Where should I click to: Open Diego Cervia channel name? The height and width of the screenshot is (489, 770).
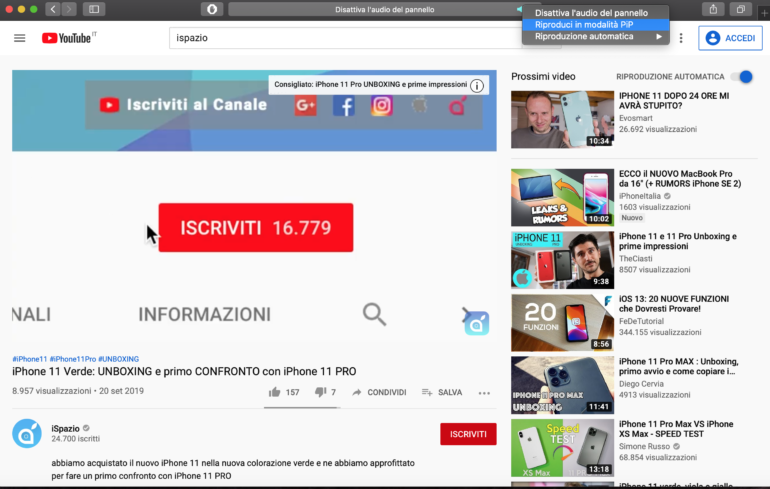pos(641,384)
